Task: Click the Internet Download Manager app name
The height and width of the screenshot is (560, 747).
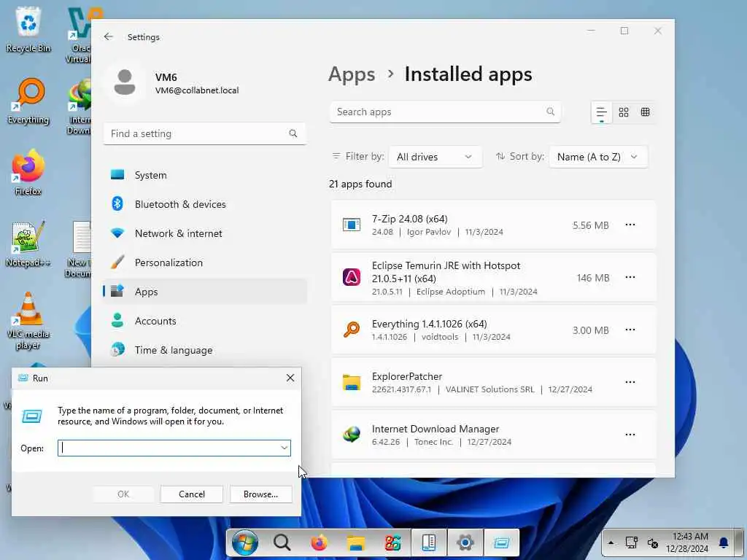Action: point(436,429)
